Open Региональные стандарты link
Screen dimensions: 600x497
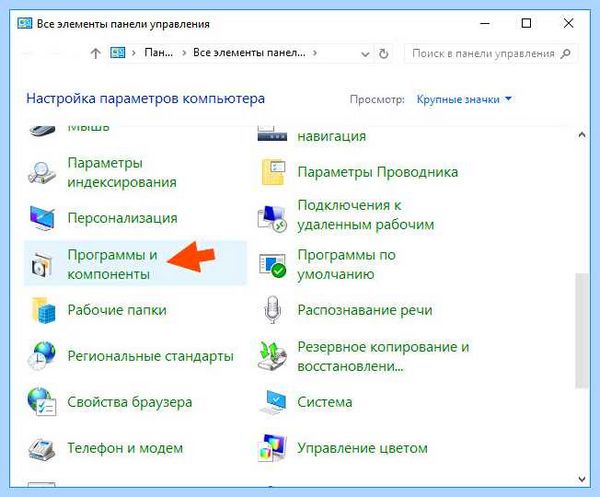click(x=150, y=356)
